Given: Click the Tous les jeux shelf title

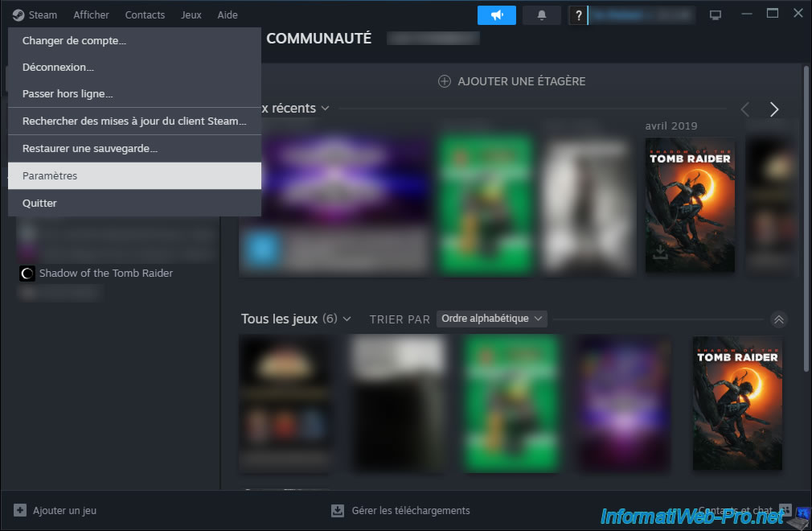Looking at the screenshot, I should tap(279, 319).
